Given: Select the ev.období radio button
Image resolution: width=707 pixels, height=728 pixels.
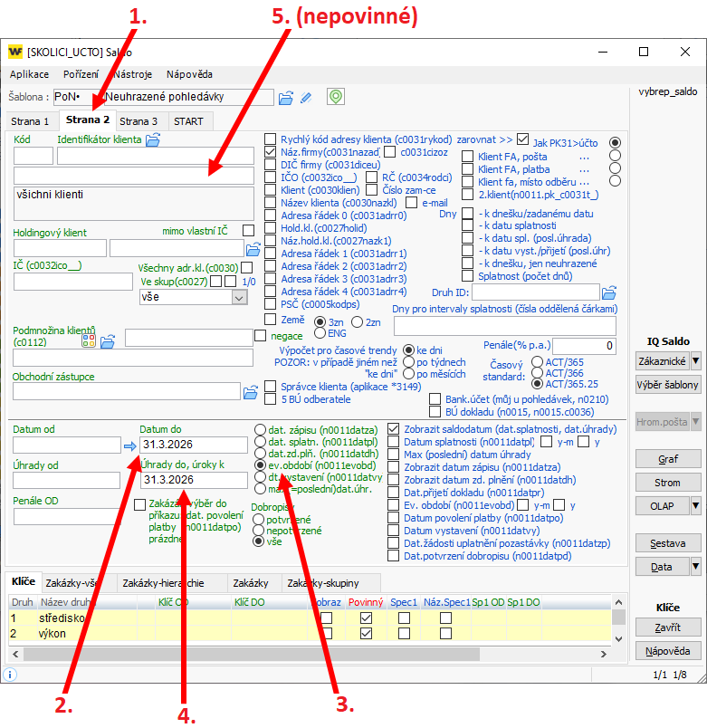Looking at the screenshot, I should 260,464.
